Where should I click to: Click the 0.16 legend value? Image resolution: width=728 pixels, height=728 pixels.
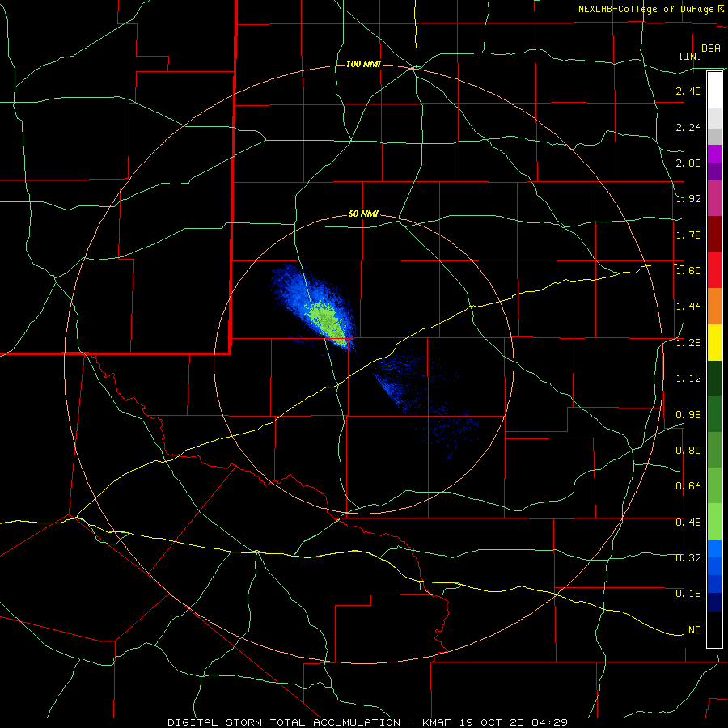click(688, 594)
